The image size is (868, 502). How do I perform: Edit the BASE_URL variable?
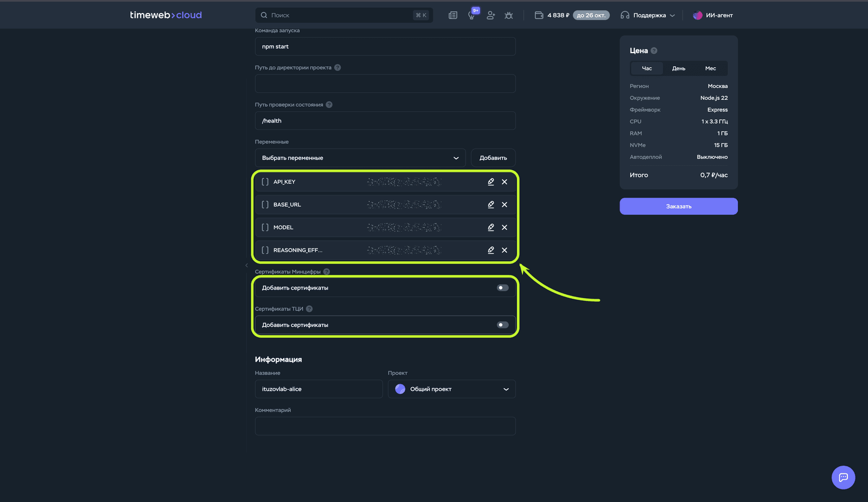(491, 204)
